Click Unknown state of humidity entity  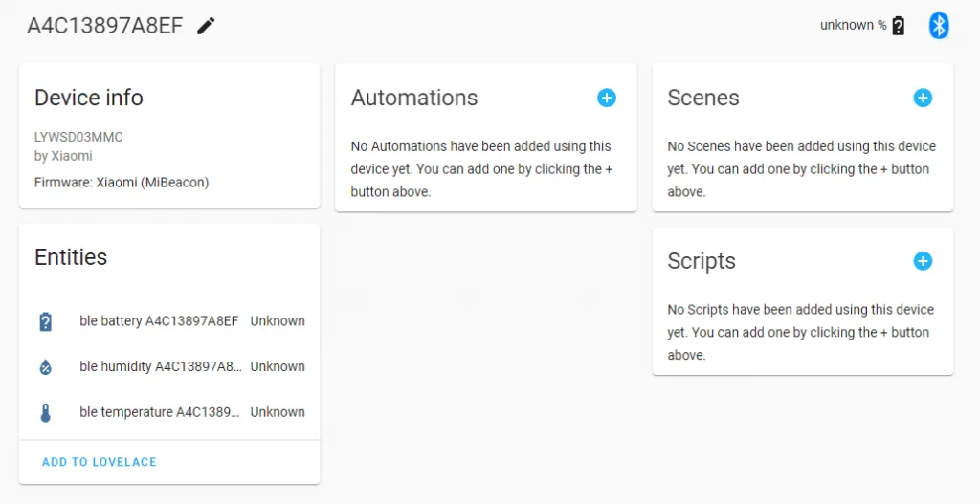coord(278,366)
